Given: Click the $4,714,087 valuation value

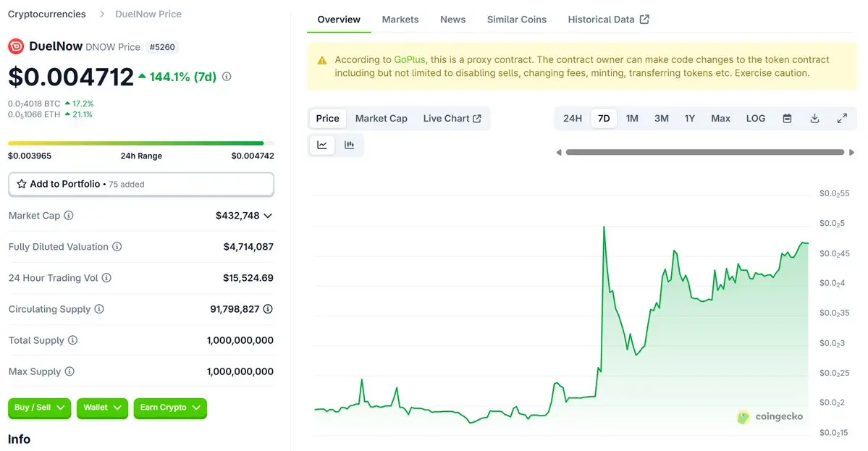Looking at the screenshot, I should (248, 247).
